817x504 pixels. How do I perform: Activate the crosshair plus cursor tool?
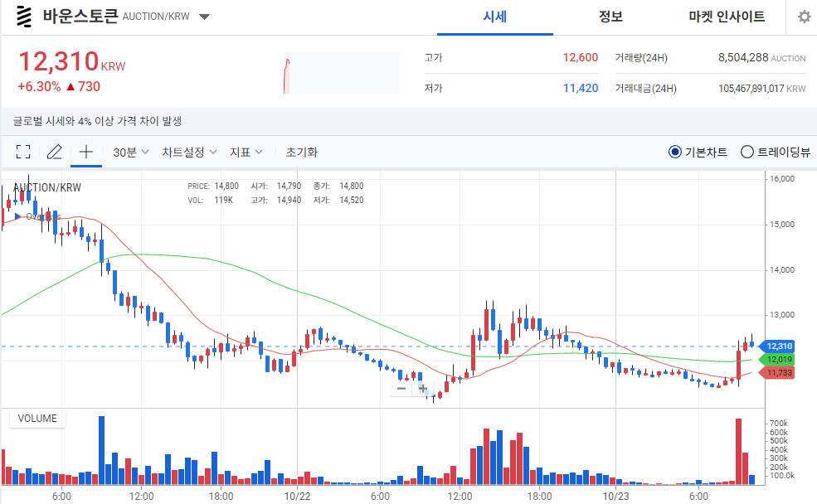(x=85, y=151)
